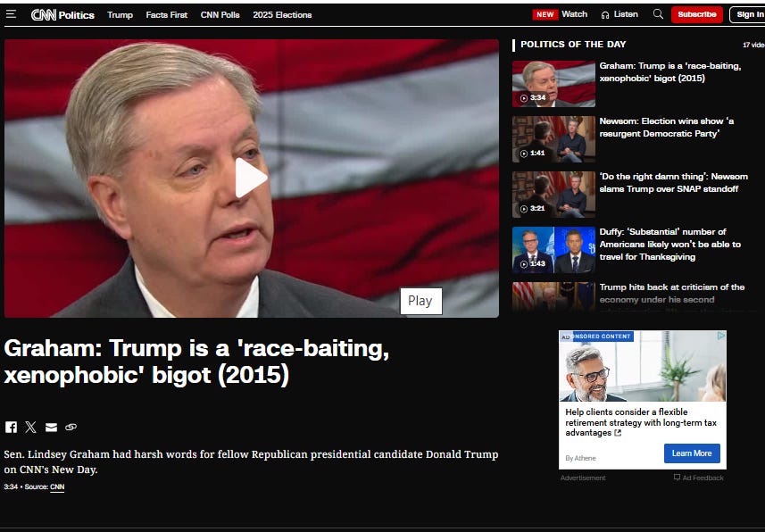Screen dimensions: 765x532
Task: Open Newsom SNAP standoff 3:21 thumbnail
Action: (x=553, y=195)
